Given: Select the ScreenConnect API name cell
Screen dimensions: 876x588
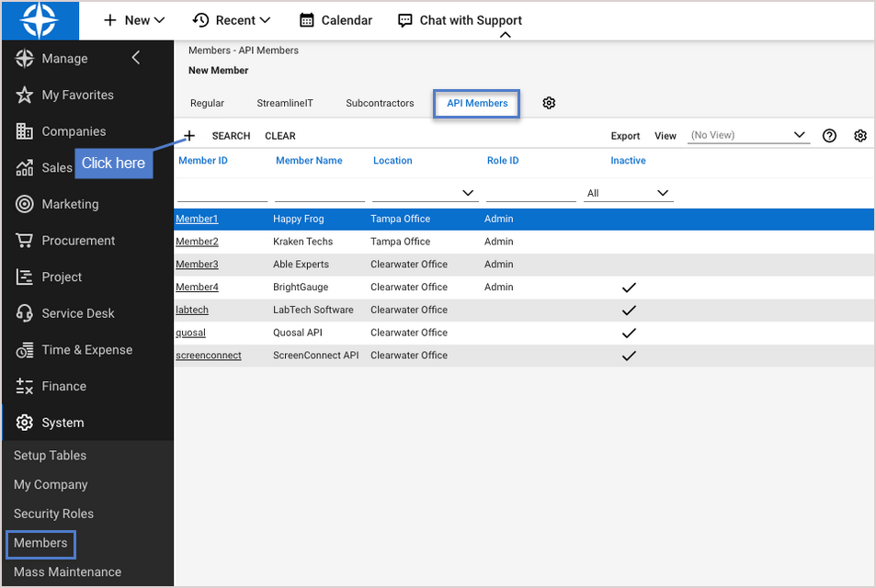Looking at the screenshot, I should click(315, 356).
